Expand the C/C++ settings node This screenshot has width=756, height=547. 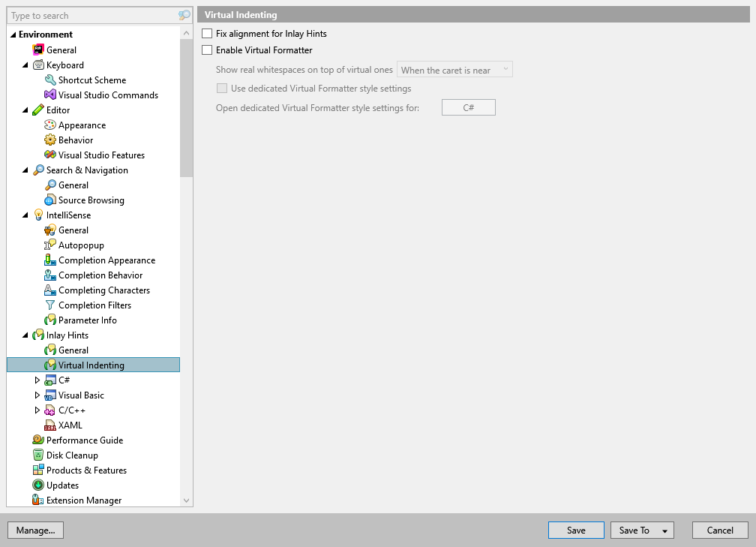point(37,410)
